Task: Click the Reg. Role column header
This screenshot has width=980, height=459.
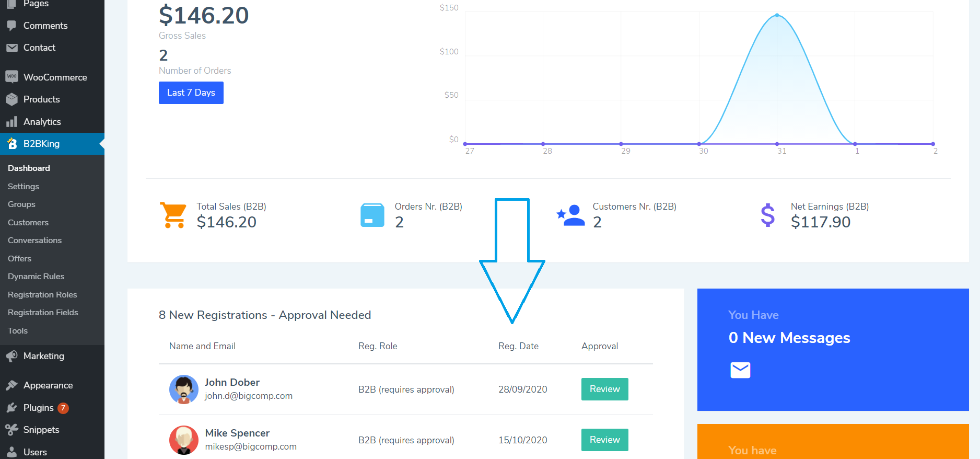Action: coord(378,346)
